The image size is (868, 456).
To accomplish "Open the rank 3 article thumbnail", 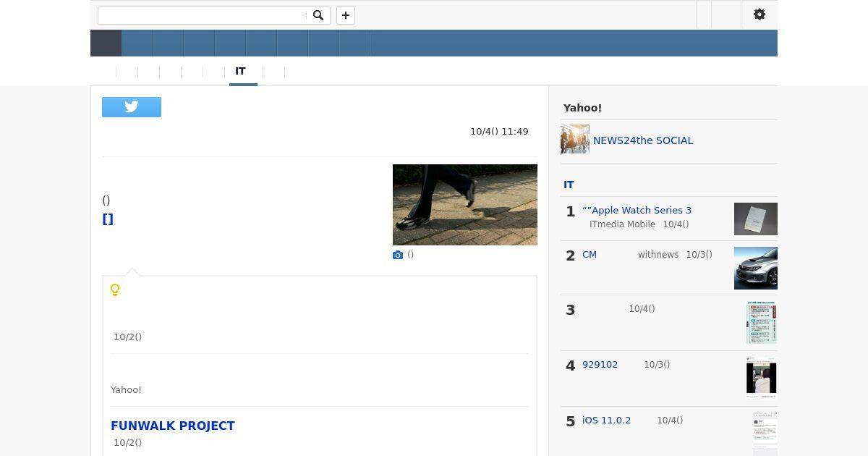I will pyautogui.click(x=762, y=323).
